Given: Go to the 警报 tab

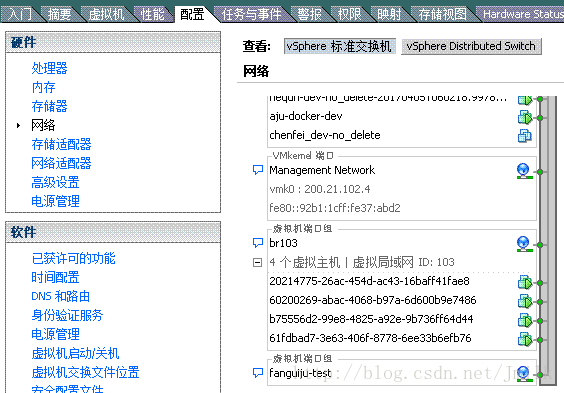Looking at the screenshot, I should [309, 14].
